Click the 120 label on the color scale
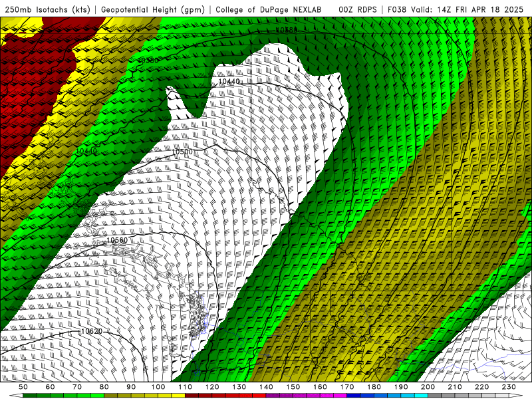The width and height of the screenshot is (532, 399). [x=212, y=387]
